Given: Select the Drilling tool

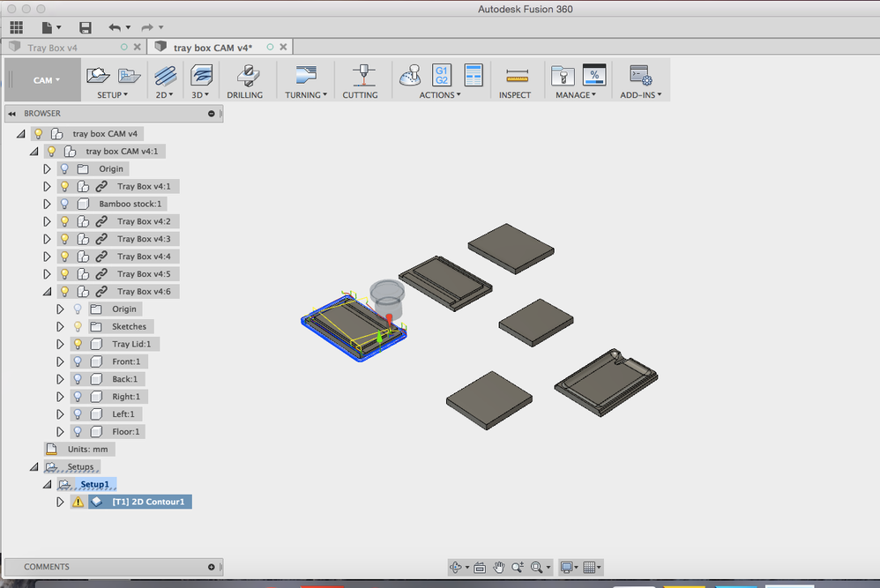Looking at the screenshot, I should coord(248,75).
